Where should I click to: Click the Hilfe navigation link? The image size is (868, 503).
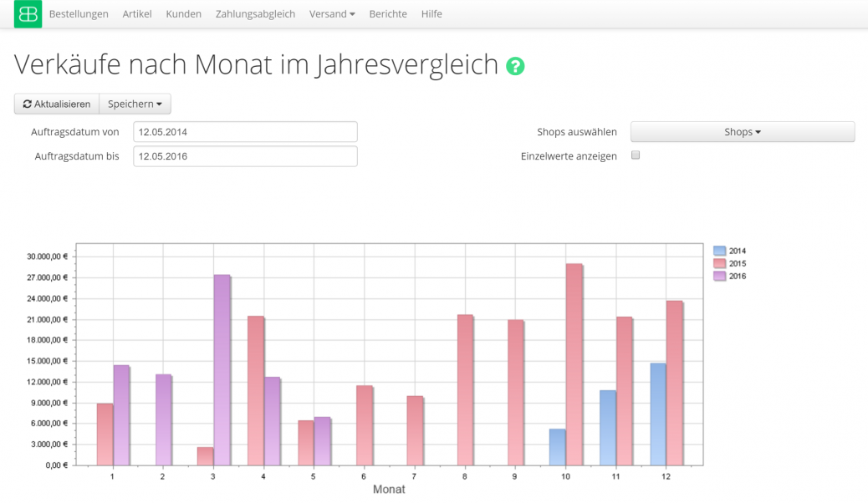[x=431, y=14]
